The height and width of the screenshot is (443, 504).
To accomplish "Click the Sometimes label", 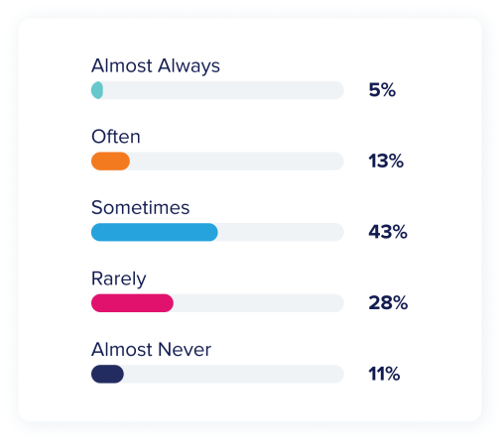I will pyautogui.click(x=140, y=207).
